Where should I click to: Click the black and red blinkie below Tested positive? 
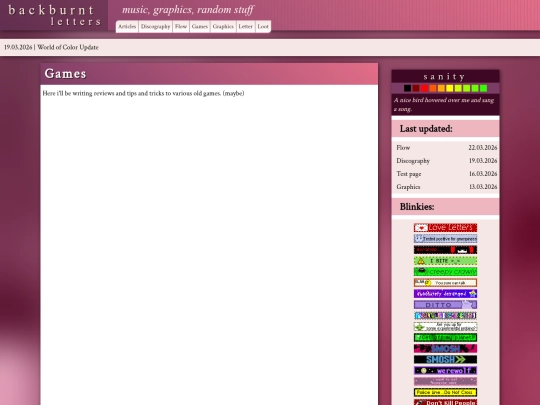point(445,250)
